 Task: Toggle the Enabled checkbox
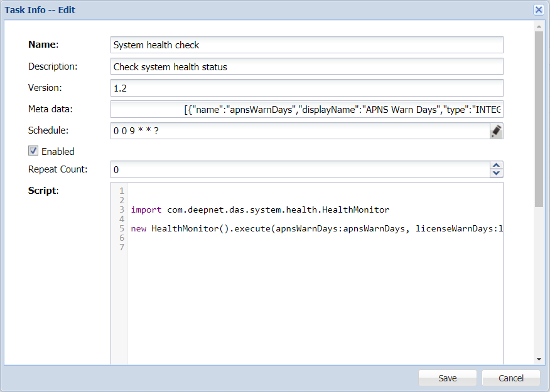[x=34, y=151]
